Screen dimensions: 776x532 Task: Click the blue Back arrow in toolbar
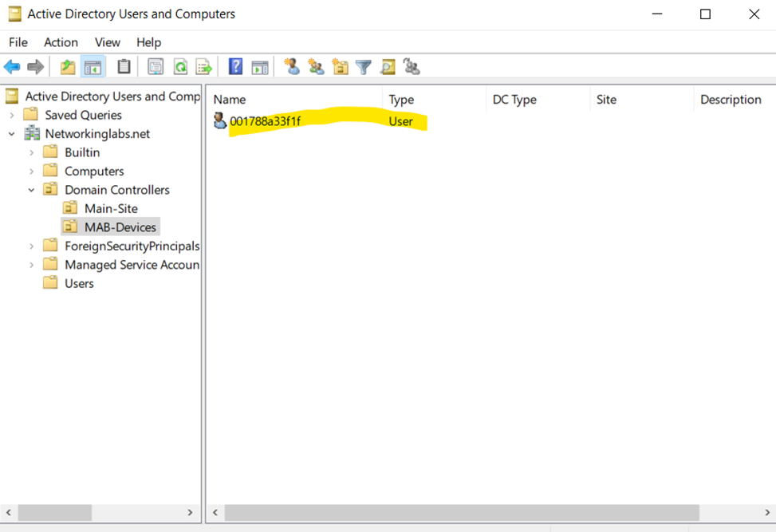[x=12, y=67]
